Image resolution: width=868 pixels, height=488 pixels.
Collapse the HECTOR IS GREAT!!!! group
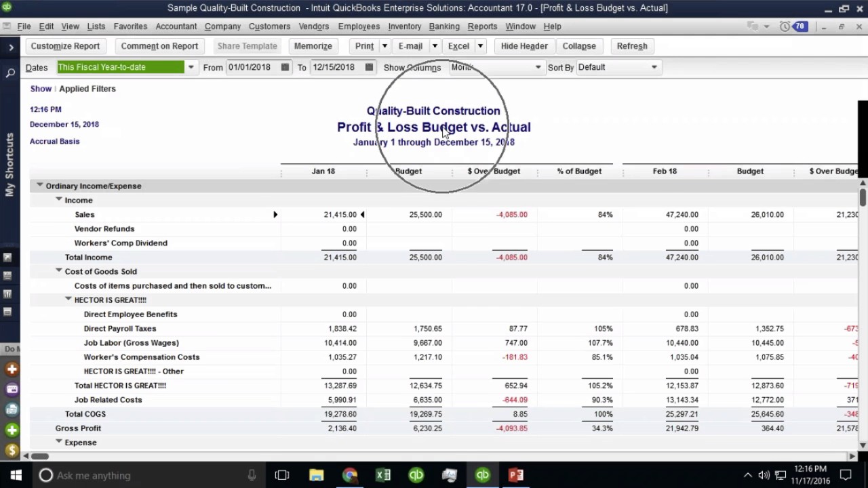(68, 299)
